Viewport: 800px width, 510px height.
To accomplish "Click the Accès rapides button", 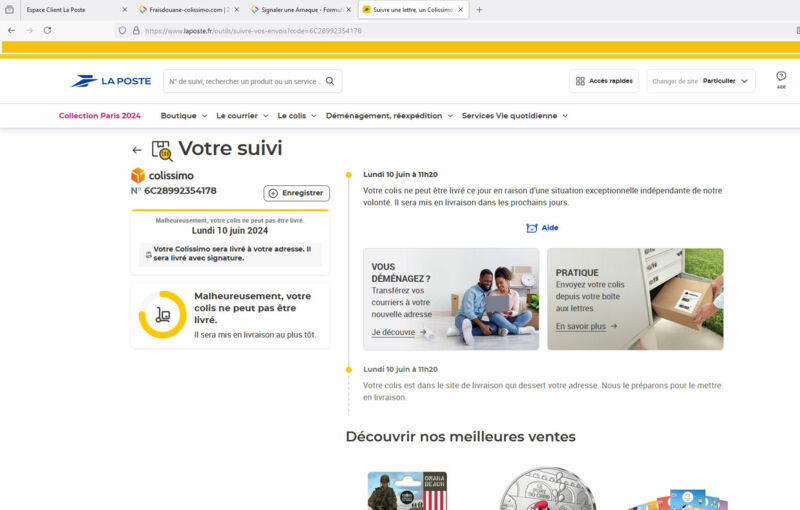I will point(604,81).
